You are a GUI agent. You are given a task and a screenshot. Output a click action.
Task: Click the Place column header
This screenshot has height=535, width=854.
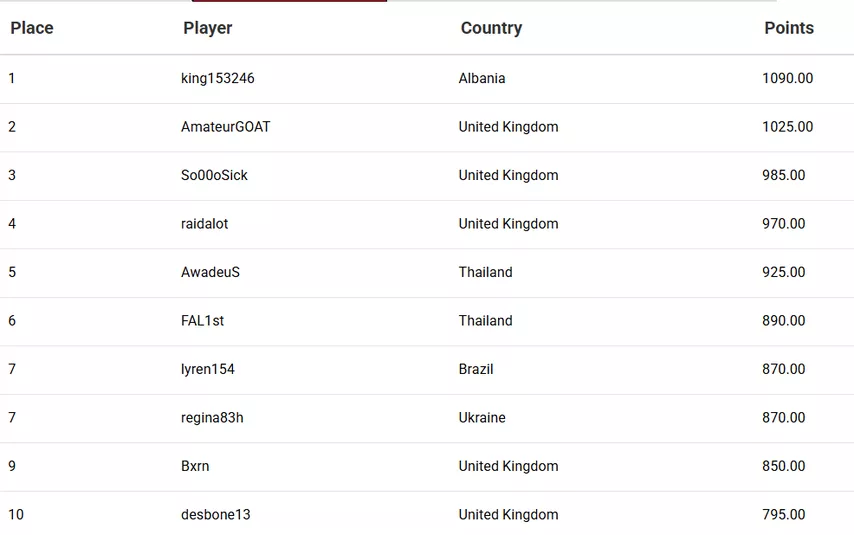(32, 28)
